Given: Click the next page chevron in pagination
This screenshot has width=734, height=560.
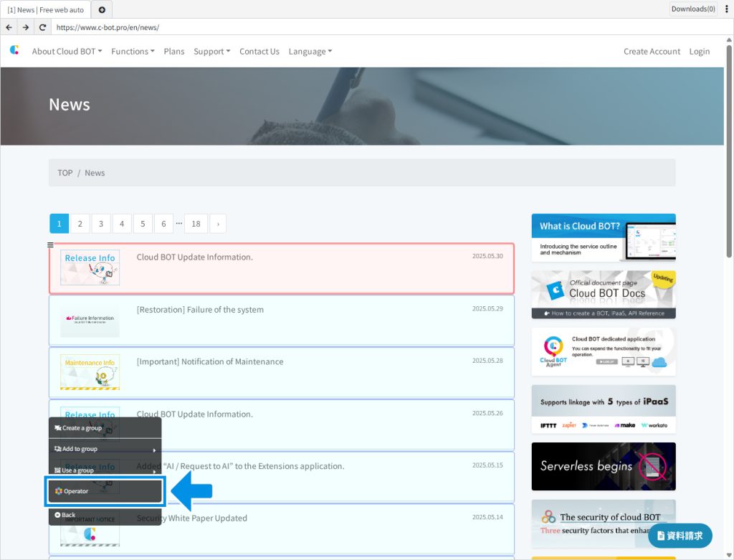Looking at the screenshot, I should click(x=218, y=224).
